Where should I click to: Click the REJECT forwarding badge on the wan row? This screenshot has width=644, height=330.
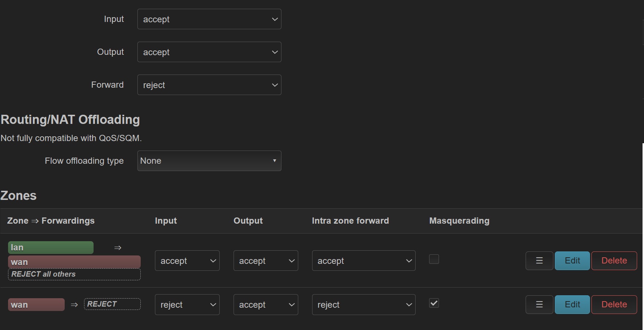(x=112, y=304)
